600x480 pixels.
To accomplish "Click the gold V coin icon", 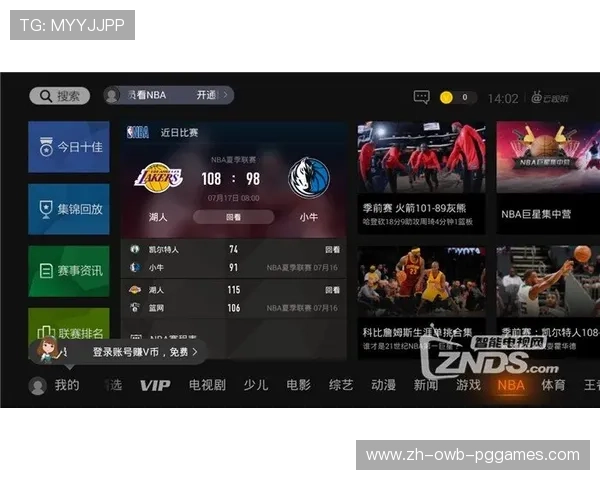I will pos(446,98).
